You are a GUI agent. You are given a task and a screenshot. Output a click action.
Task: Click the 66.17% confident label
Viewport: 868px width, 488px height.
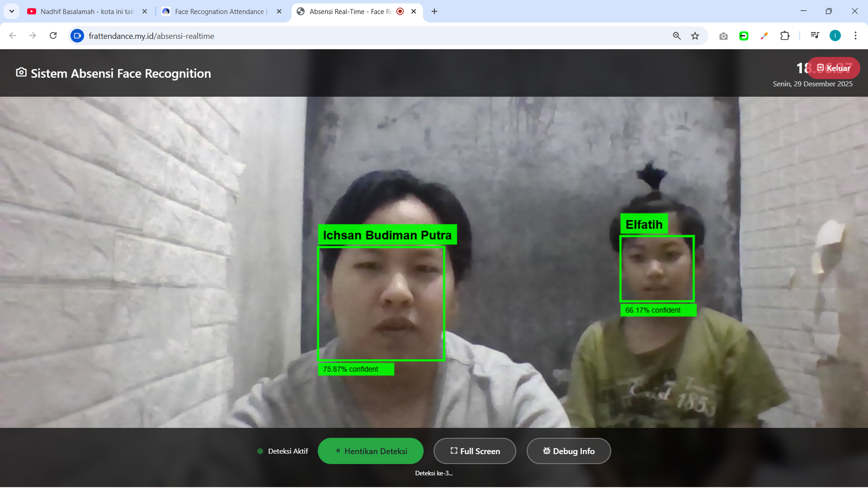click(x=658, y=310)
